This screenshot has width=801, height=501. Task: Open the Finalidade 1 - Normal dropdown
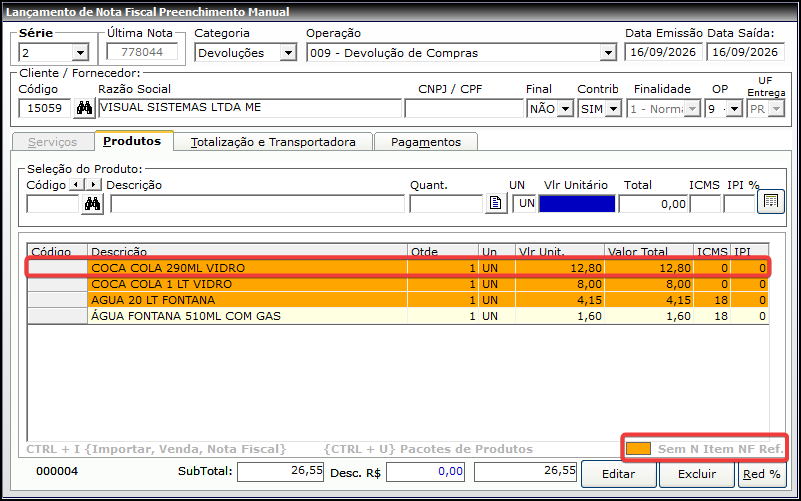click(692, 109)
